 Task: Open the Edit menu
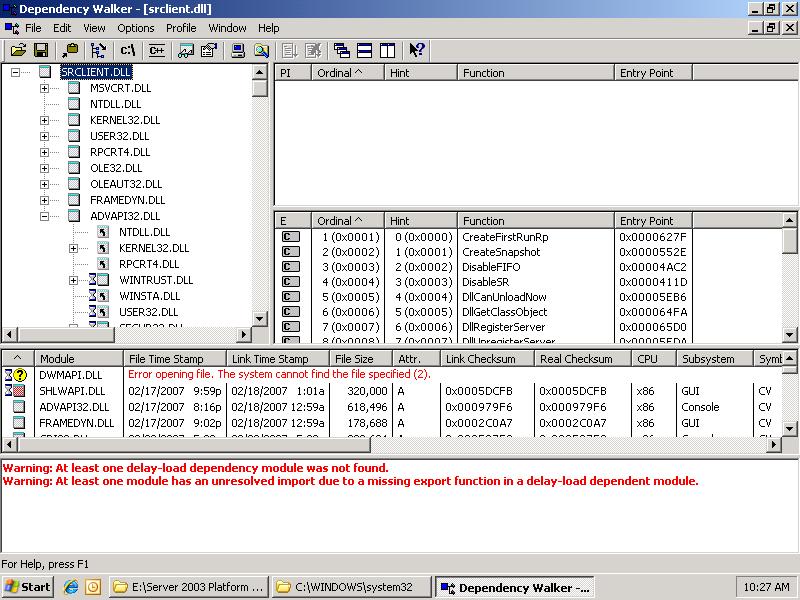[62, 28]
